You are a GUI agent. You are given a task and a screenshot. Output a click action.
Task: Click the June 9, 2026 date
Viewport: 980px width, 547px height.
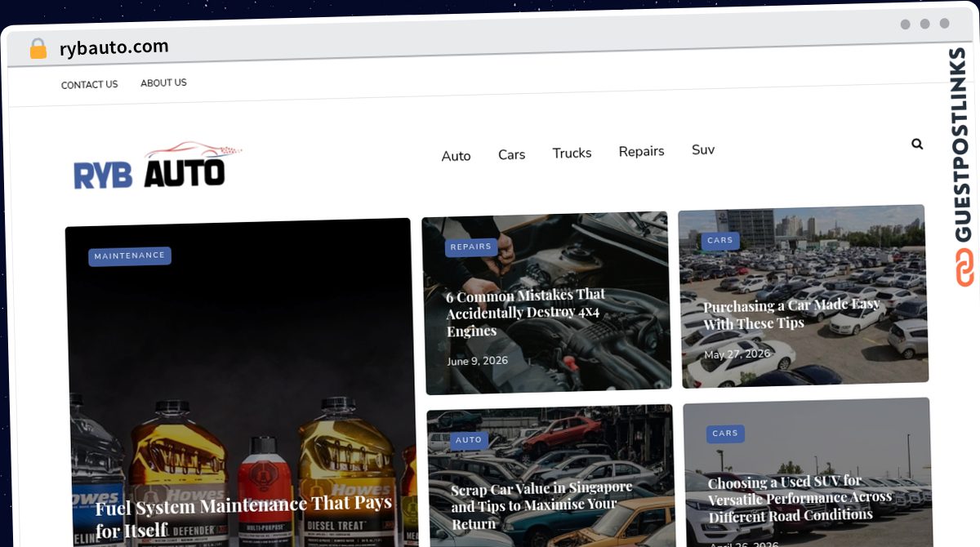[x=478, y=361]
